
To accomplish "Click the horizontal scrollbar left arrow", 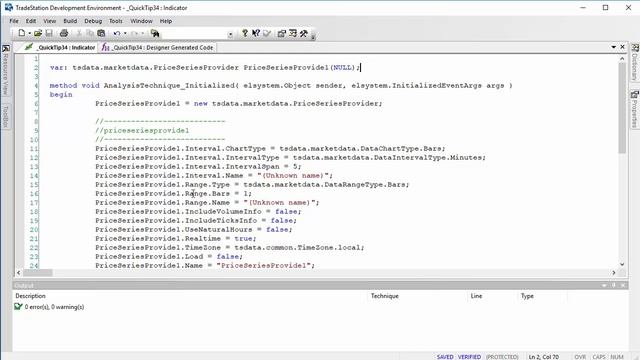I will pyautogui.click(x=19, y=272).
